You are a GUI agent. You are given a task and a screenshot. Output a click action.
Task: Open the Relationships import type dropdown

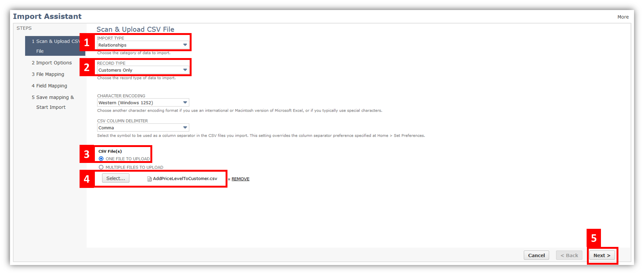click(143, 45)
